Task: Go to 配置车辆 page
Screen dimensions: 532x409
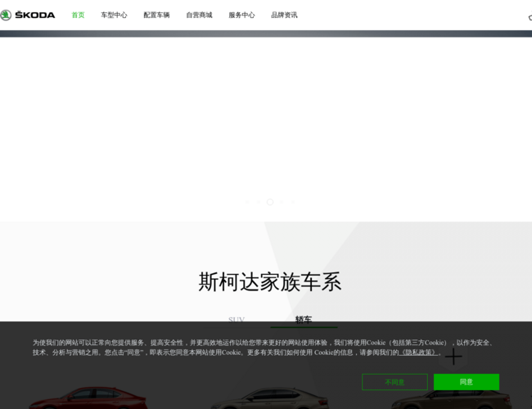Action: (x=156, y=15)
